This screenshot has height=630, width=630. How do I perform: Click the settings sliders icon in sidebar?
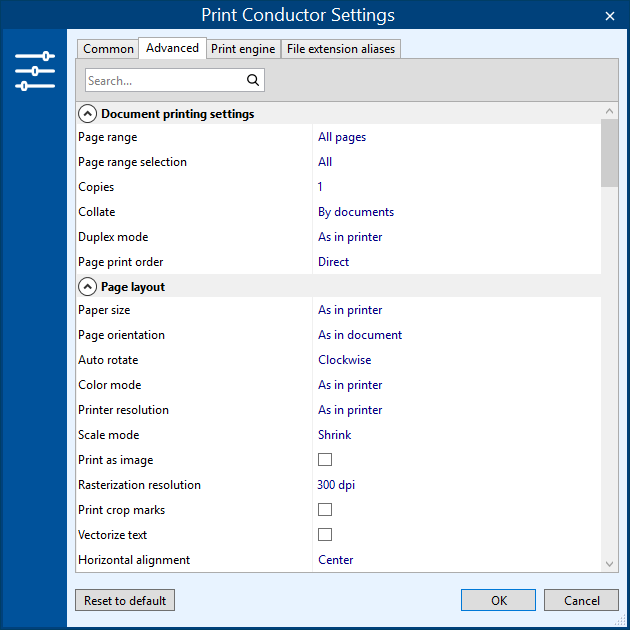click(35, 71)
